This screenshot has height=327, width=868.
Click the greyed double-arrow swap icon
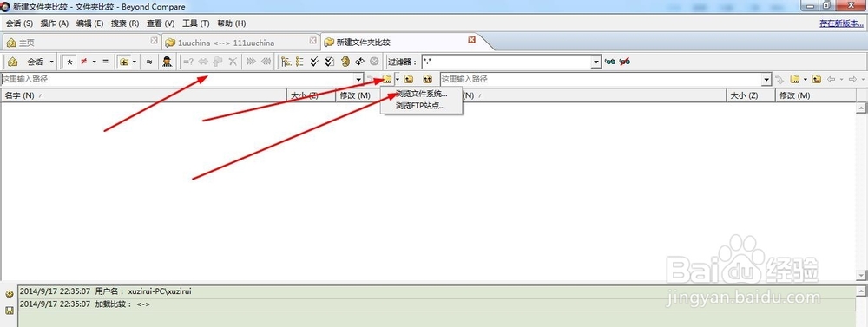pyautogui.click(x=203, y=62)
